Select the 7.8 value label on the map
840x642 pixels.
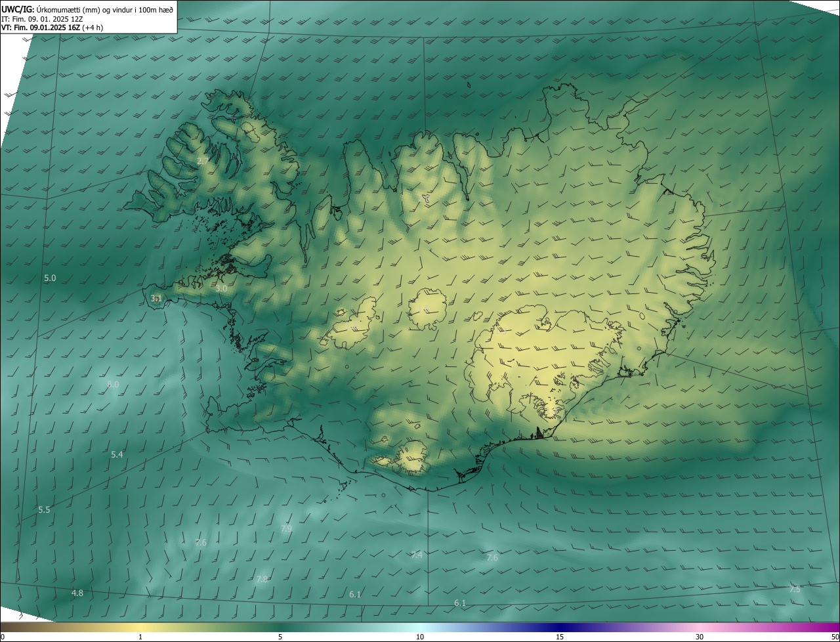[262, 580]
